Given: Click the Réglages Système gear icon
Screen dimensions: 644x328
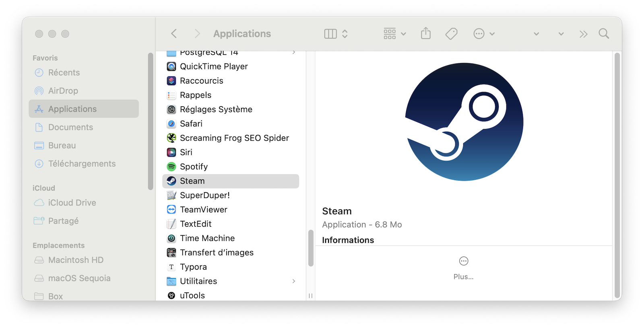Looking at the screenshot, I should [171, 109].
